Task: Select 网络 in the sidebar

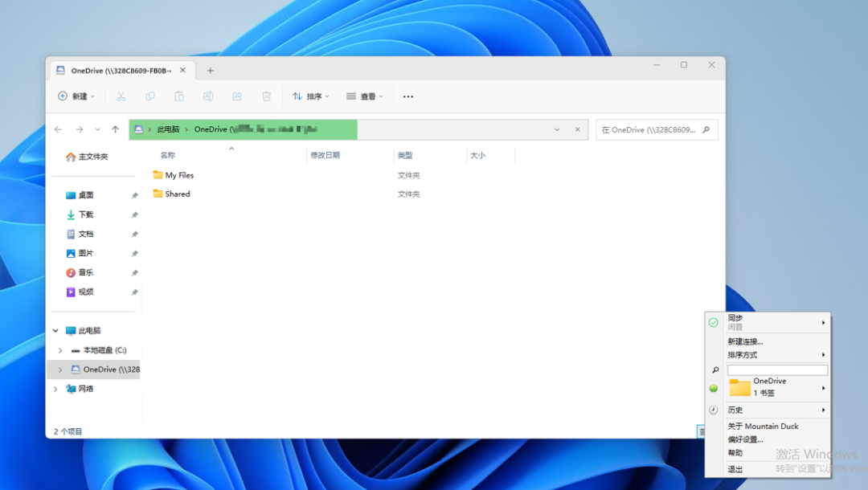Action: click(x=80, y=389)
